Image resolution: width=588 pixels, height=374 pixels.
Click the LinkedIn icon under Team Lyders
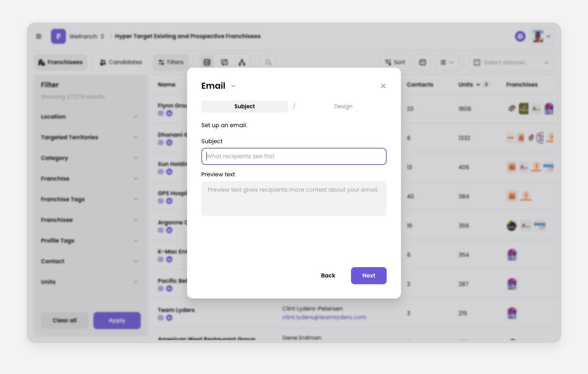coord(169,318)
